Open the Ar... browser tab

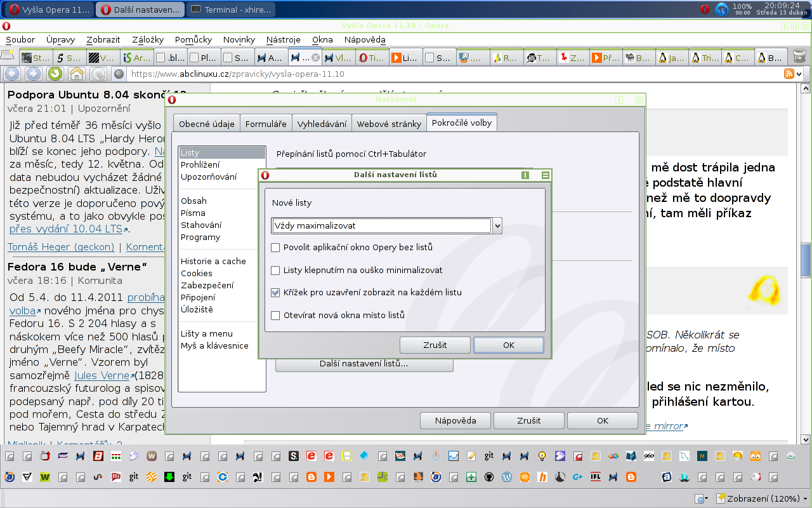(137, 57)
